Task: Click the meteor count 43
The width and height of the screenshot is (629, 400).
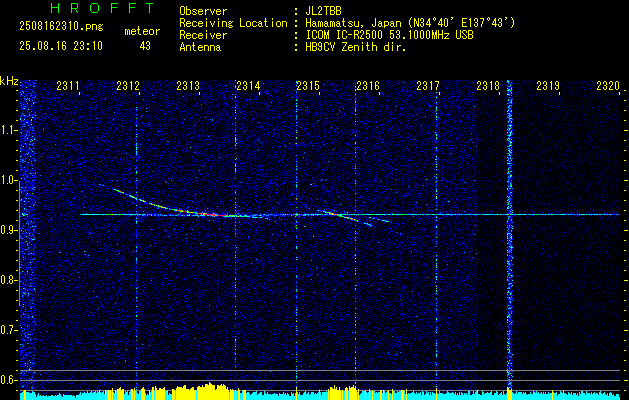Action: point(145,46)
